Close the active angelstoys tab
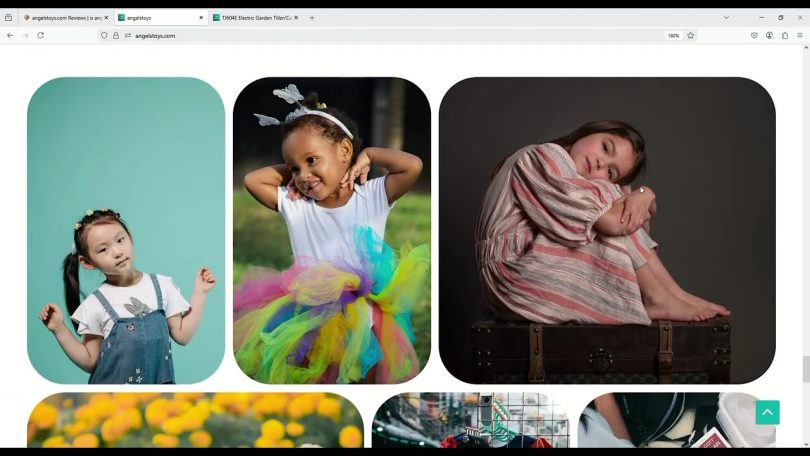 (x=201, y=18)
